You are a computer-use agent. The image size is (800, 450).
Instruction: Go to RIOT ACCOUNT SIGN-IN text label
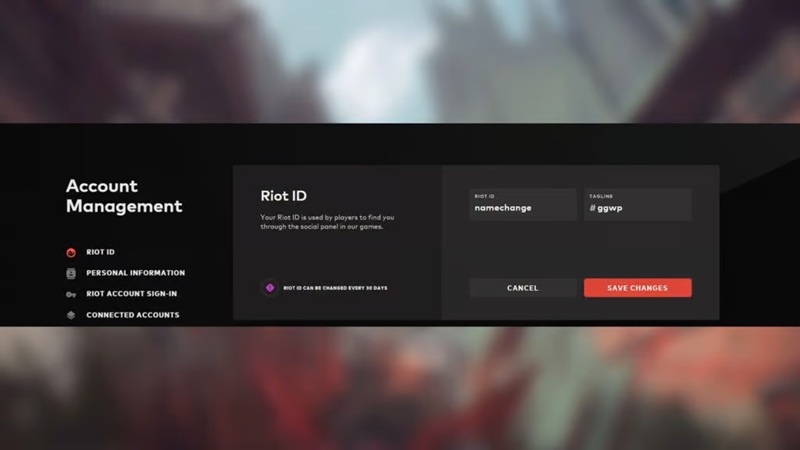coord(132,294)
